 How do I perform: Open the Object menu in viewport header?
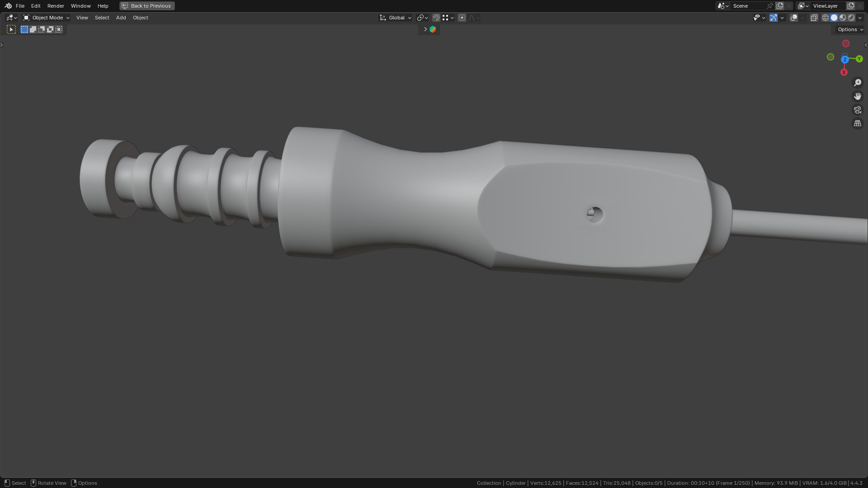140,18
